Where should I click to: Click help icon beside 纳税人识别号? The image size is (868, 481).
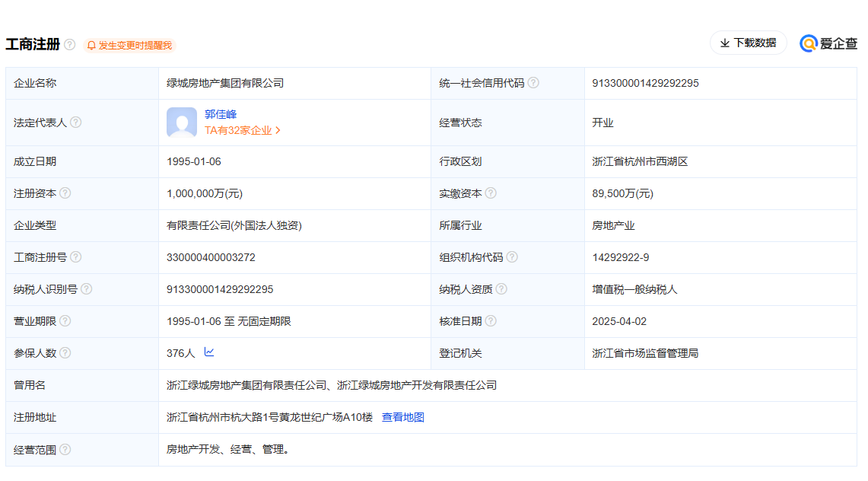click(x=87, y=289)
